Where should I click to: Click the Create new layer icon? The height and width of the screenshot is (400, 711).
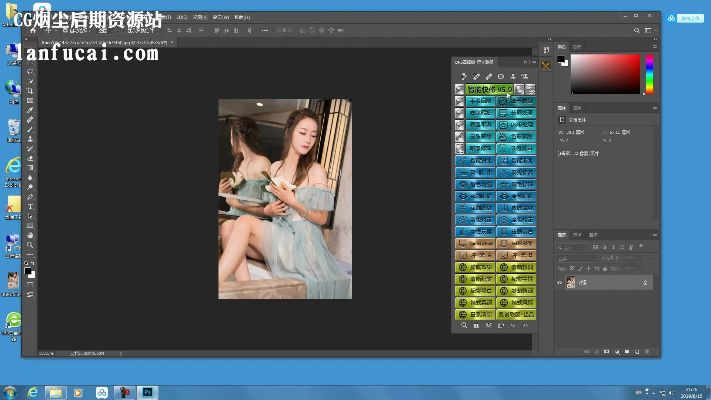tap(637, 351)
